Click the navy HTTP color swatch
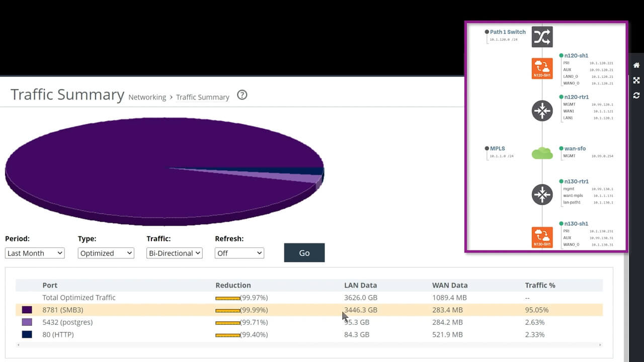 tap(27, 334)
